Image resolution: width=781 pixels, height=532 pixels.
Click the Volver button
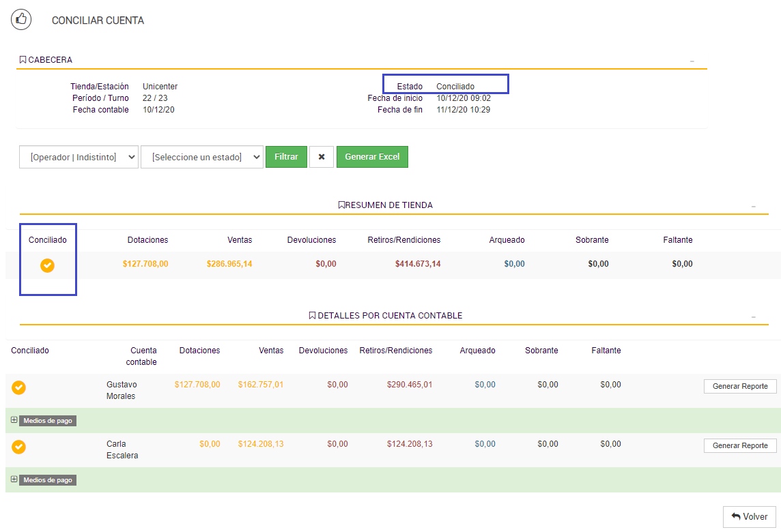pyautogui.click(x=749, y=516)
